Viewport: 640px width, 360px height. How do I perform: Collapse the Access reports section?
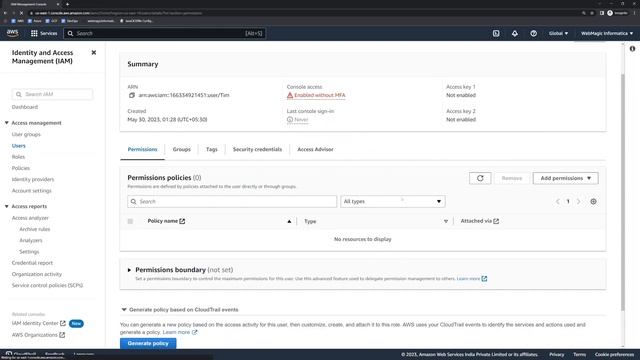(7, 207)
